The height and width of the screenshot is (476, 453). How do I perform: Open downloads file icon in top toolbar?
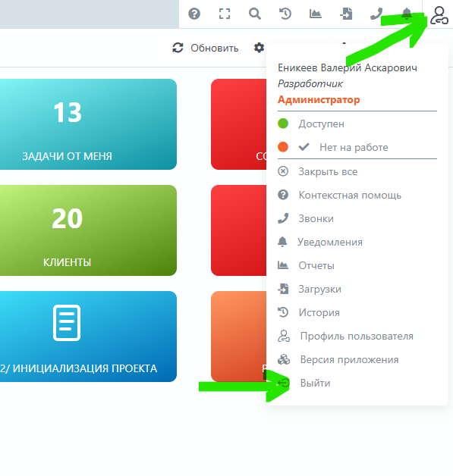pyautogui.click(x=346, y=14)
